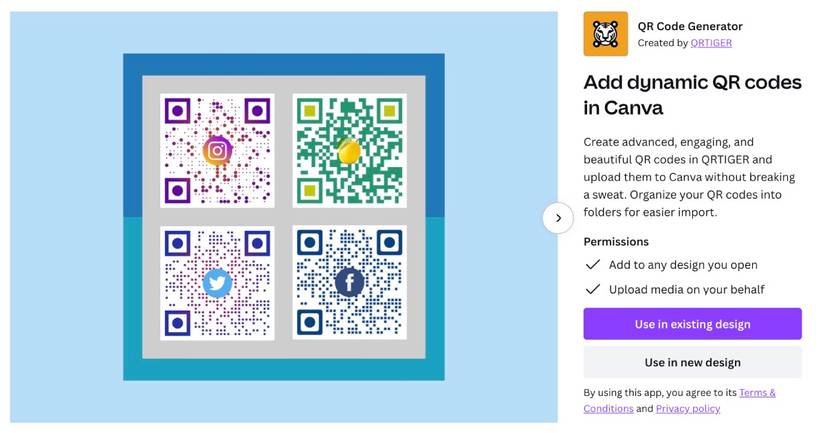Select the blue Facebook QR code thumbnail
The width and height of the screenshot is (825, 433).
pos(349,283)
